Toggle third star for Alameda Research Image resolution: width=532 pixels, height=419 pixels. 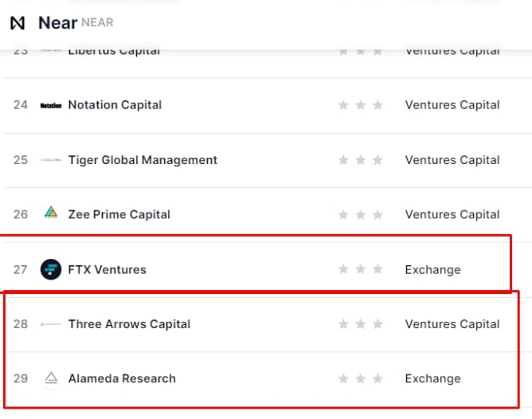[377, 378]
